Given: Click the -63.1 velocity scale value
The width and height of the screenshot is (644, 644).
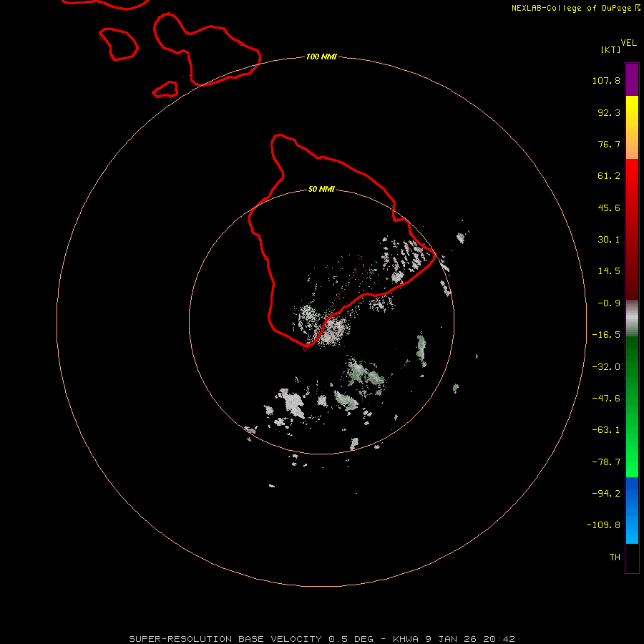Looking at the screenshot, I should tap(606, 430).
